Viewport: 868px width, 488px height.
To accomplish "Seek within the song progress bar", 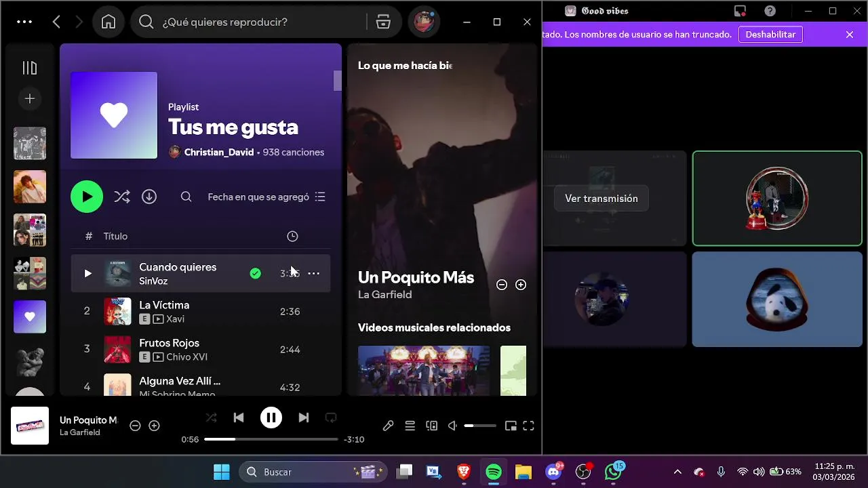I will (271, 439).
